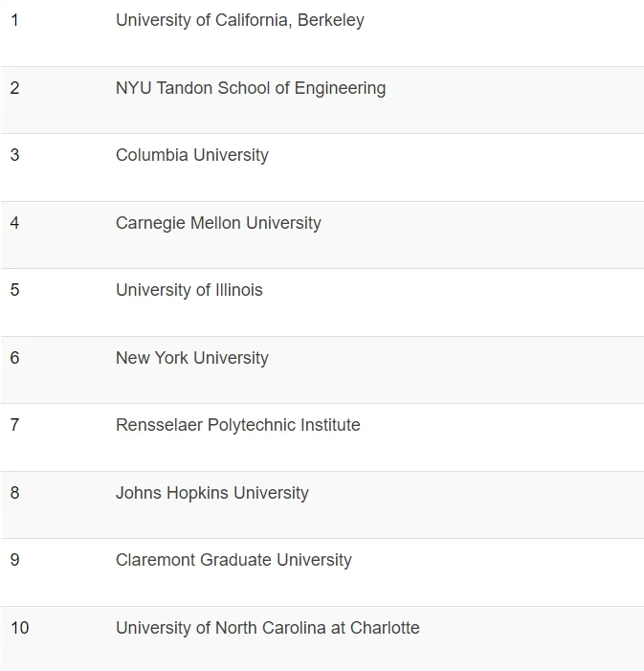Click University of Illinois name
This screenshot has height=671, width=644.
tap(189, 290)
